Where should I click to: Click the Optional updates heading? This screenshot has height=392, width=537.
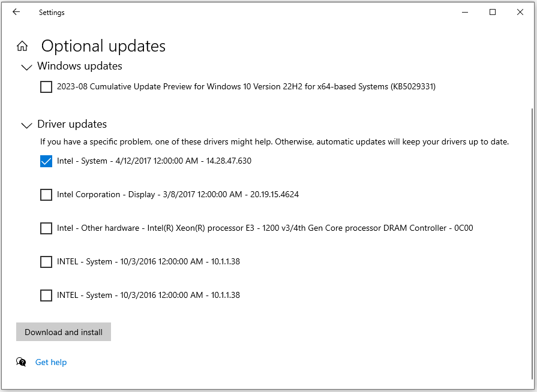point(103,46)
